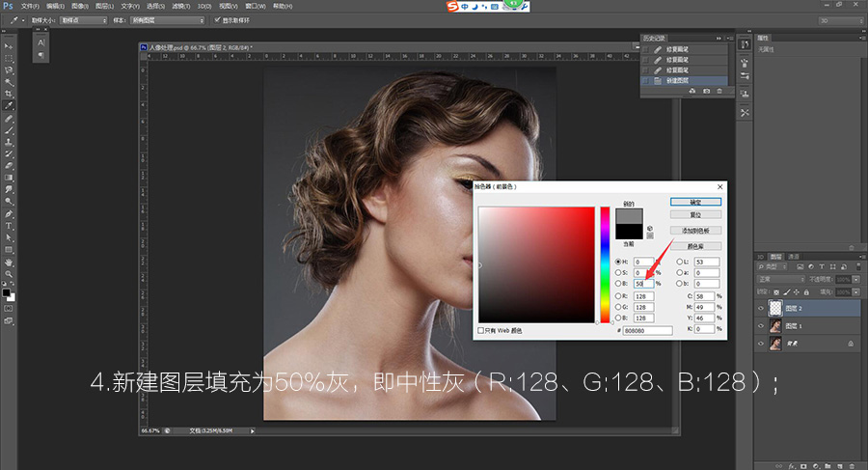Select the Move tool in toolbar
The height and width of the screenshot is (470, 868).
[10, 45]
